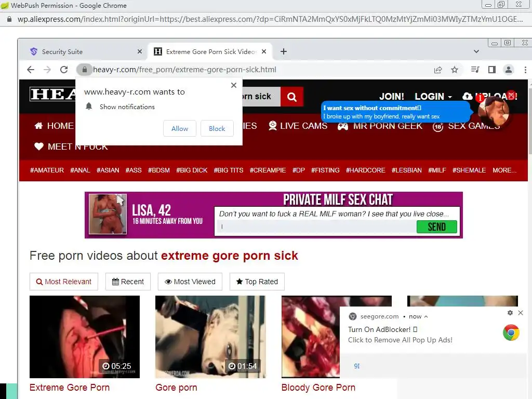Open the Extreme Gore Porn title link

click(x=70, y=388)
